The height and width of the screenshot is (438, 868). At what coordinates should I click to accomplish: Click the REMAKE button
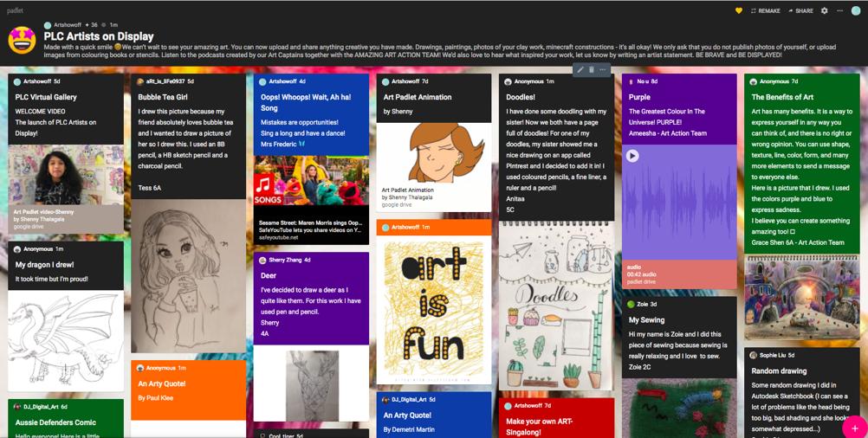[x=765, y=10]
